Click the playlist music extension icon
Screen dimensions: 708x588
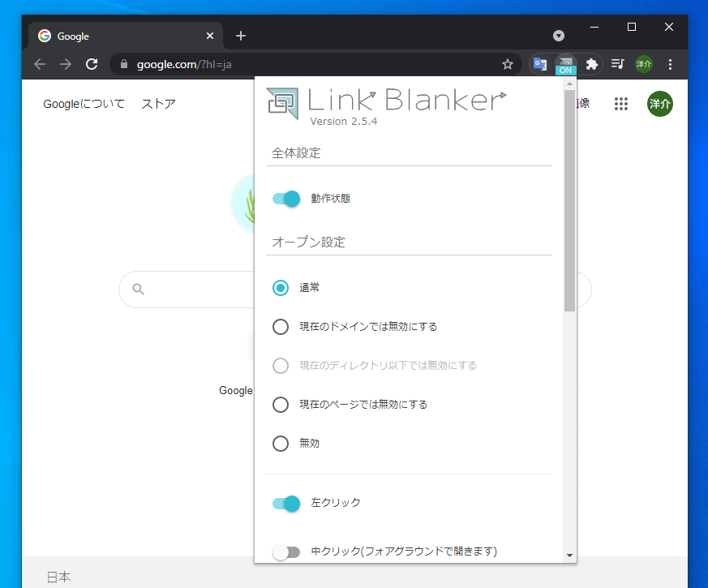[x=617, y=63]
